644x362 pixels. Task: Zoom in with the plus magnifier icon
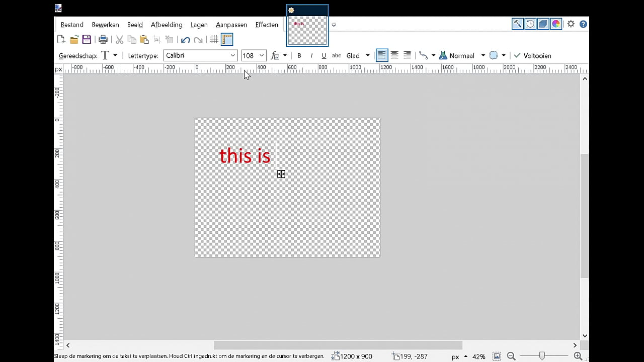pyautogui.click(x=578, y=356)
